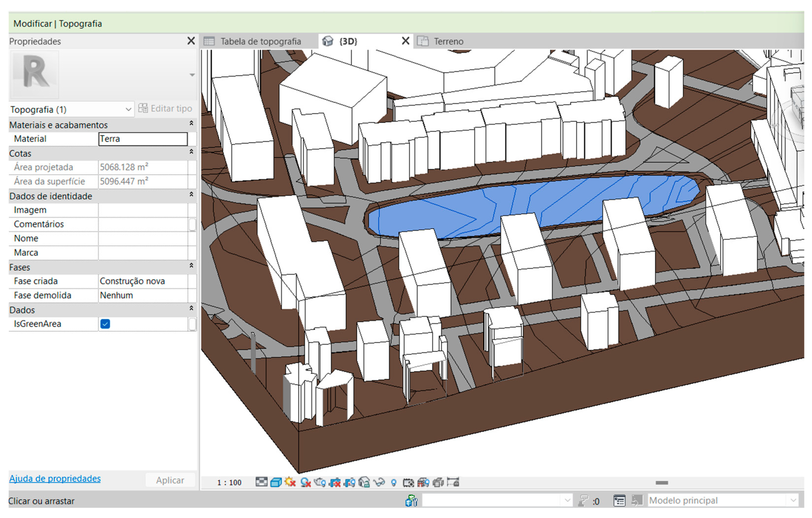Screen dimensions: 812x518
Task: Open Design Options icon in status bar
Action: coord(619,501)
